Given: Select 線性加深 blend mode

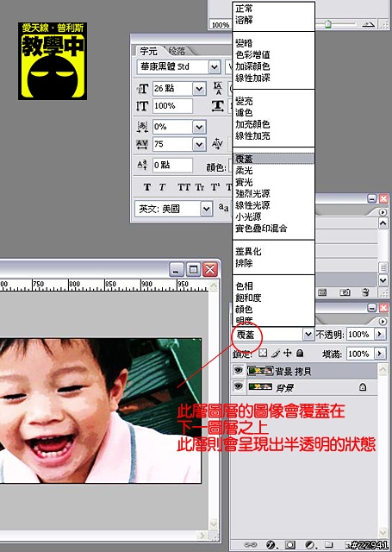Looking at the screenshot, I should (x=252, y=78).
